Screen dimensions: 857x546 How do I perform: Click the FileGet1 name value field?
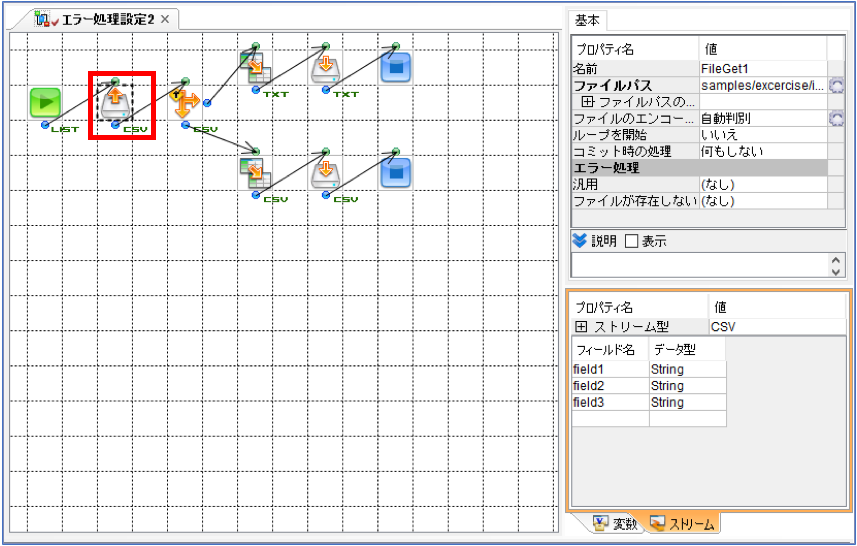(763, 69)
